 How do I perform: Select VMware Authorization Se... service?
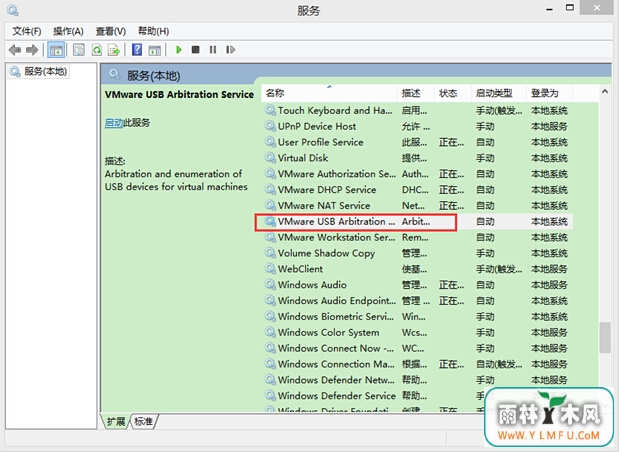[417, 174]
